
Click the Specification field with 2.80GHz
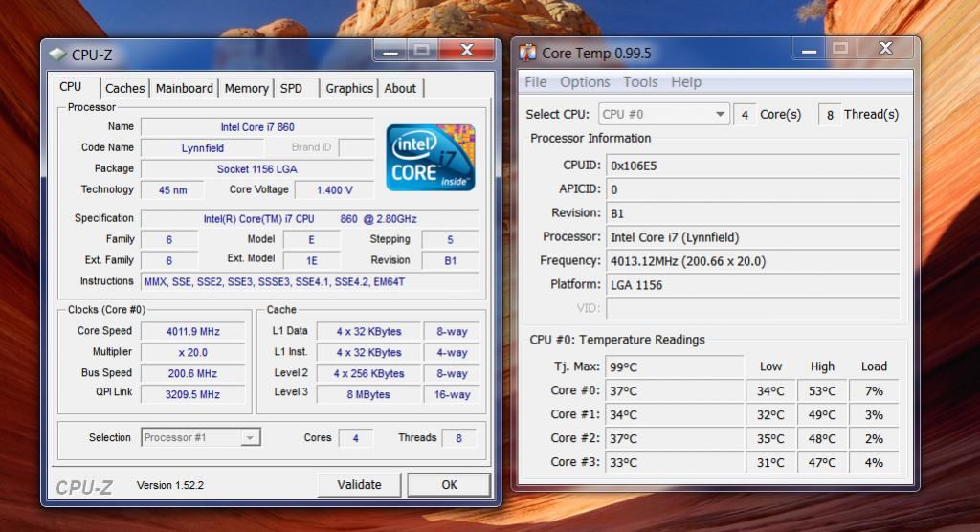(x=310, y=219)
